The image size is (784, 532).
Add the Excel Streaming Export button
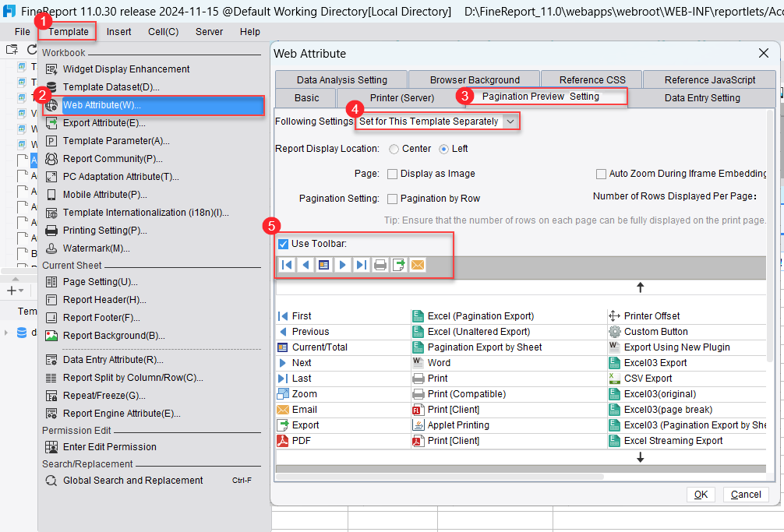click(x=666, y=441)
